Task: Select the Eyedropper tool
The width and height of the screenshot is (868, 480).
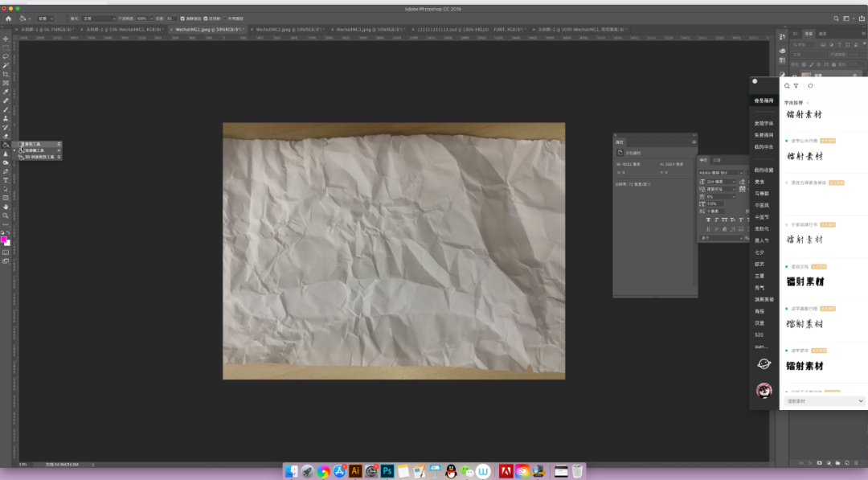Action: [x=6, y=92]
